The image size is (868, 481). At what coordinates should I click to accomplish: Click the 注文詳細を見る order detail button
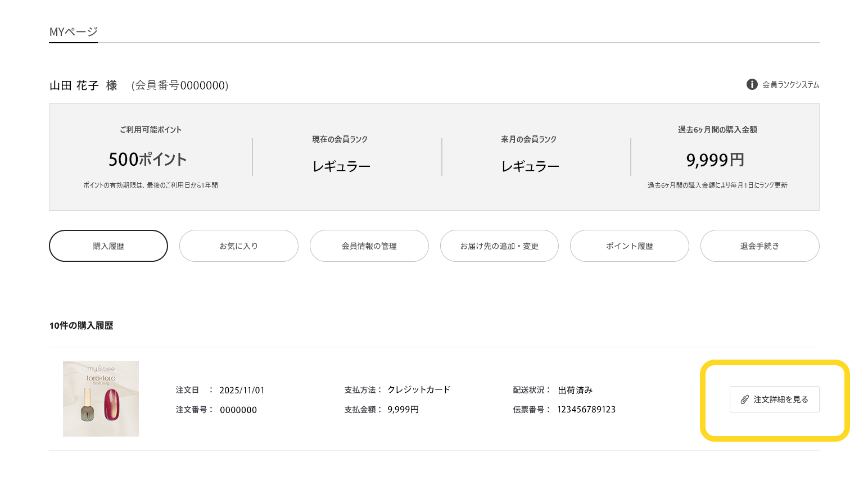click(x=774, y=399)
